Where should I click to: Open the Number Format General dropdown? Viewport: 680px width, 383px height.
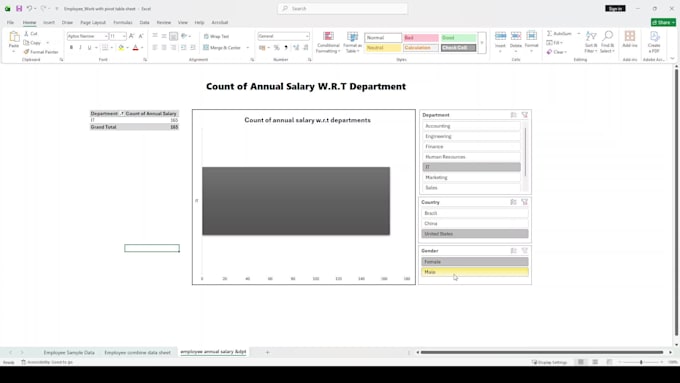[x=307, y=36]
